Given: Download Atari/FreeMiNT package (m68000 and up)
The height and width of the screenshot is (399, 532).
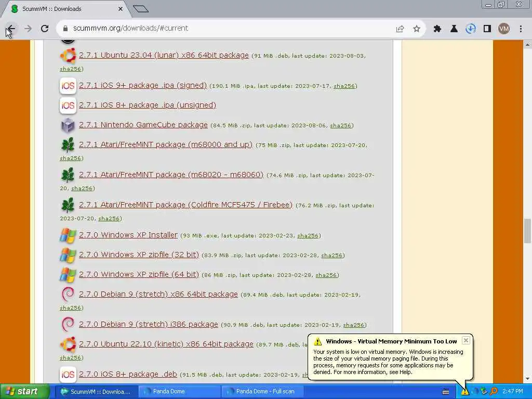Looking at the screenshot, I should click(166, 144).
